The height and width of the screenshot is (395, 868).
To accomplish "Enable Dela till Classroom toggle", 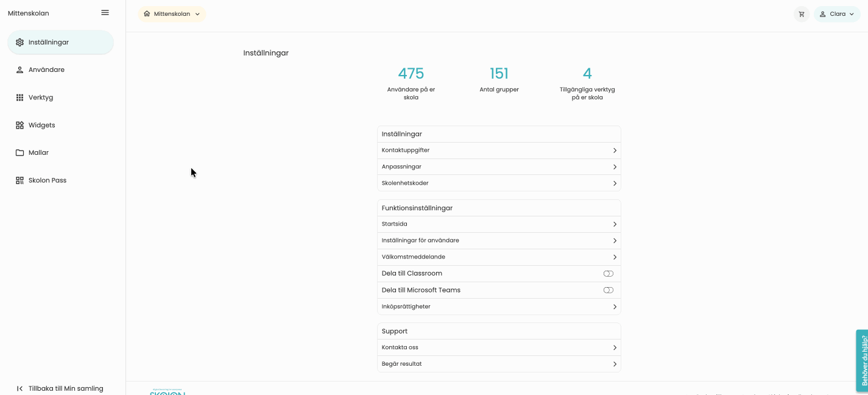I will (608, 274).
